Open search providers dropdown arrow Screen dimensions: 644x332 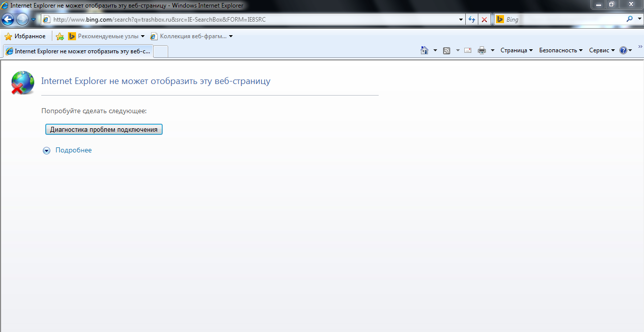coord(639,20)
